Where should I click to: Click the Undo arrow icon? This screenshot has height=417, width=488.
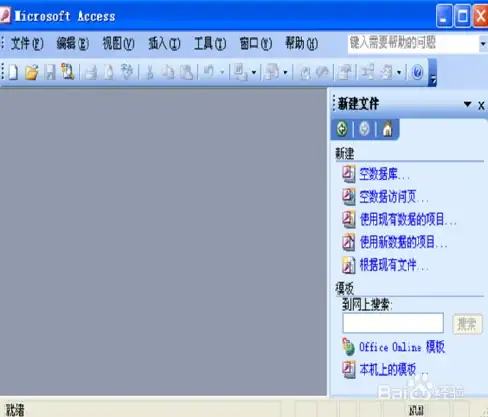point(209,71)
